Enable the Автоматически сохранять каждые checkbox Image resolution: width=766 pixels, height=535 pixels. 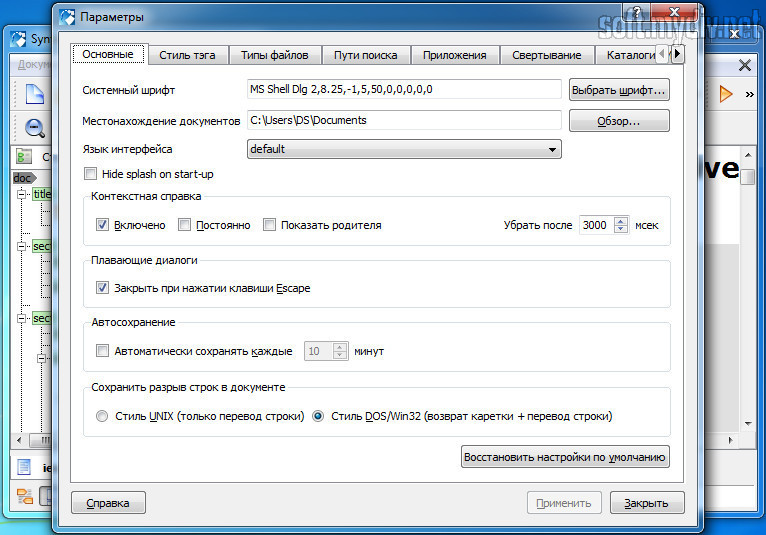coord(102,351)
